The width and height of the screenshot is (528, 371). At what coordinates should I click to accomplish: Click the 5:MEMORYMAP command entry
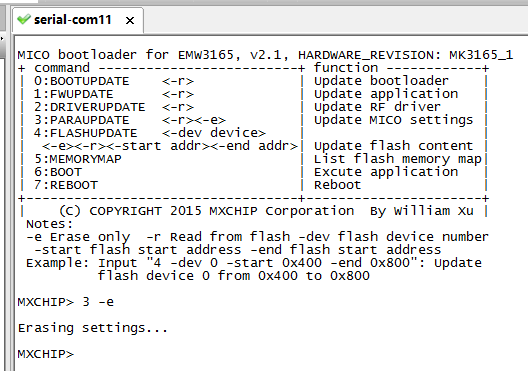[78, 159]
